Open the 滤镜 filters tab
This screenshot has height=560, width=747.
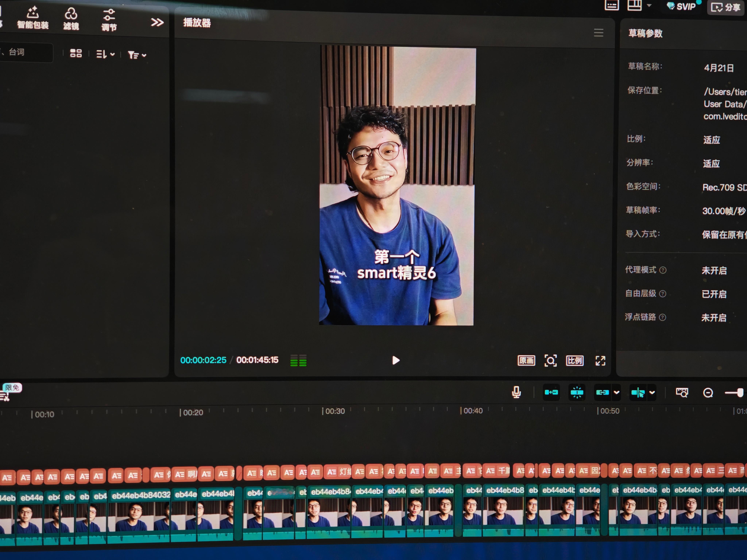[x=71, y=19]
